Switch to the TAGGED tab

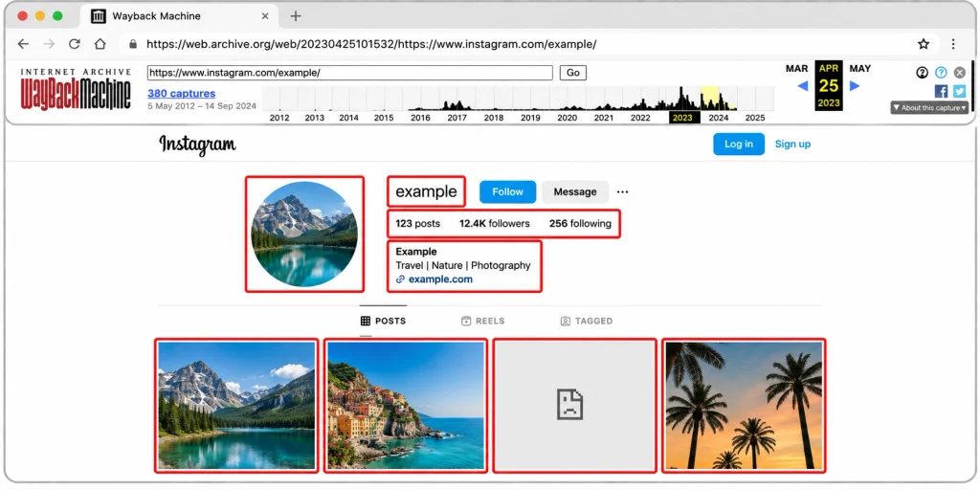(x=587, y=321)
